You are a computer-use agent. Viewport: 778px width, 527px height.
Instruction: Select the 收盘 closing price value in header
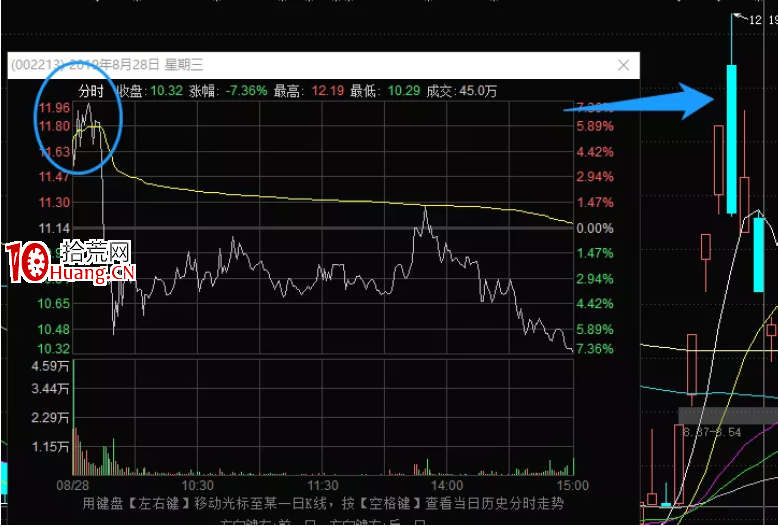pyautogui.click(x=167, y=91)
